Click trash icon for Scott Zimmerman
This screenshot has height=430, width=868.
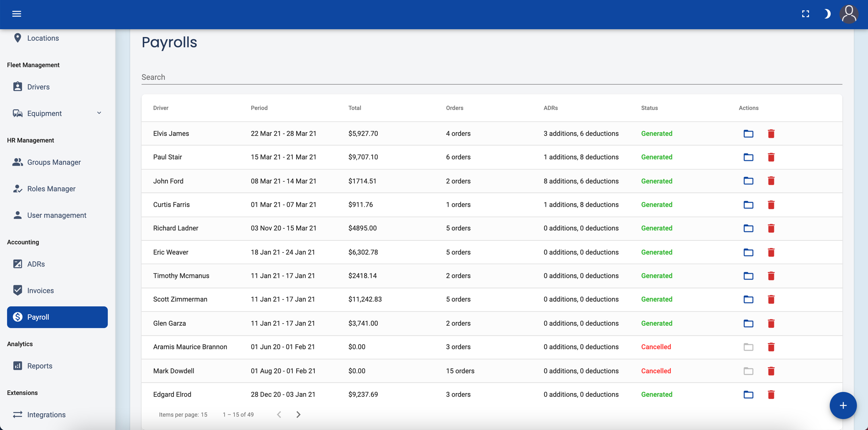tap(771, 299)
